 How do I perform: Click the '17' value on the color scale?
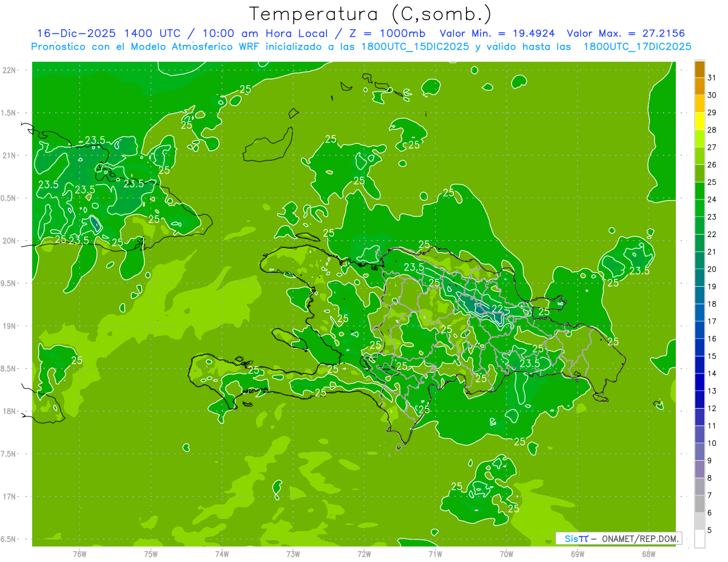click(x=712, y=321)
